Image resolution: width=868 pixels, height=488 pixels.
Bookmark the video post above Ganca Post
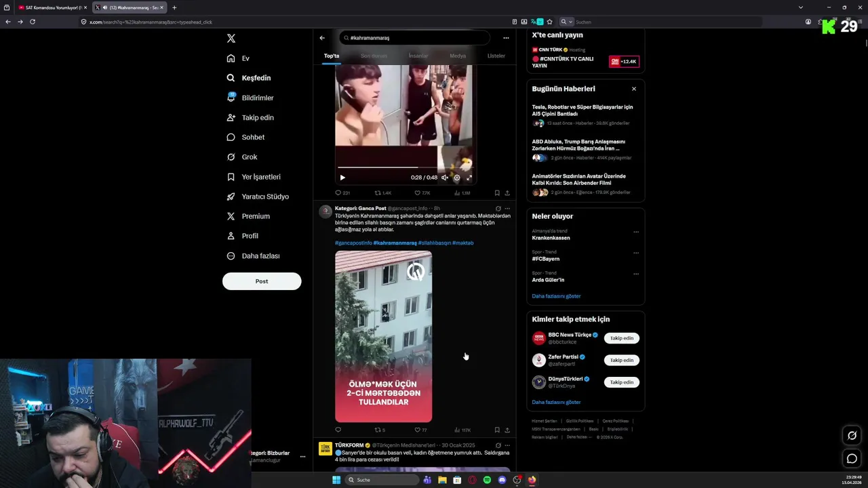[x=497, y=193]
